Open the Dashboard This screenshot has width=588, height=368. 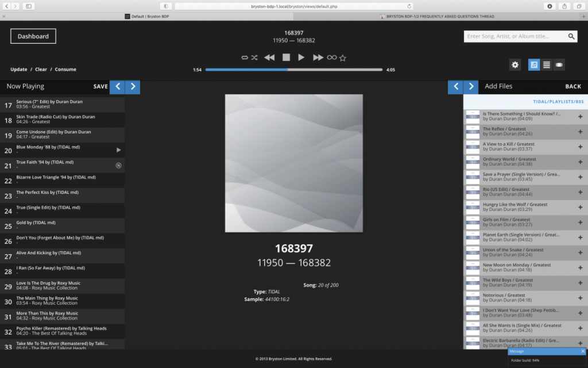33,36
